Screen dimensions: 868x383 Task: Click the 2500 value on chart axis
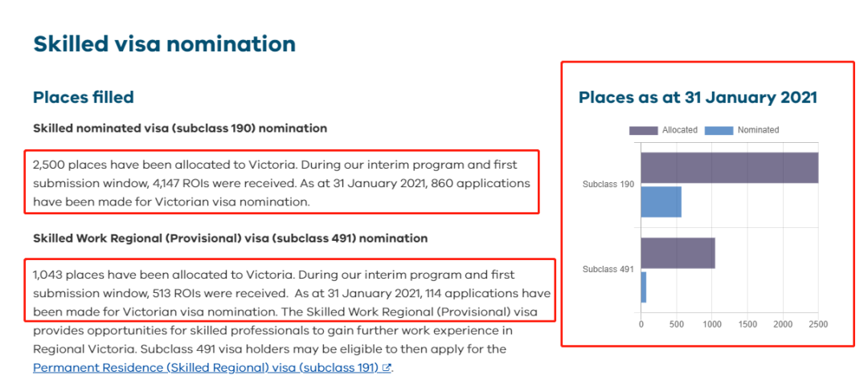[818, 324]
